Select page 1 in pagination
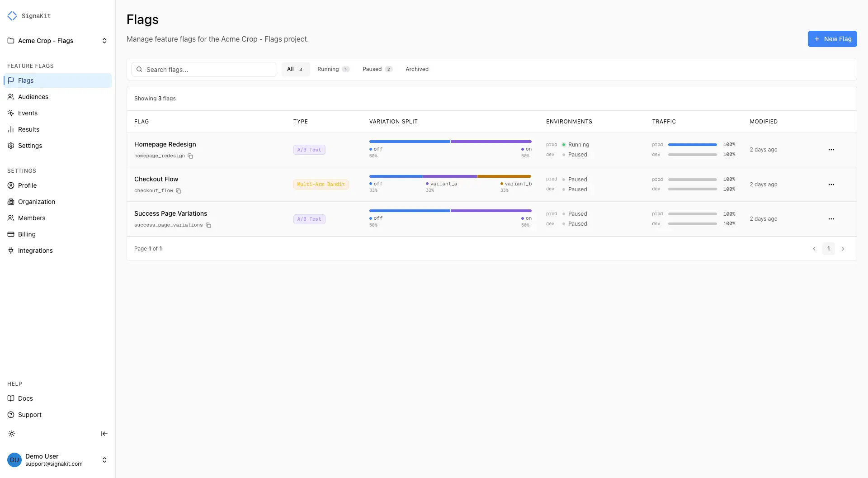 click(x=829, y=249)
